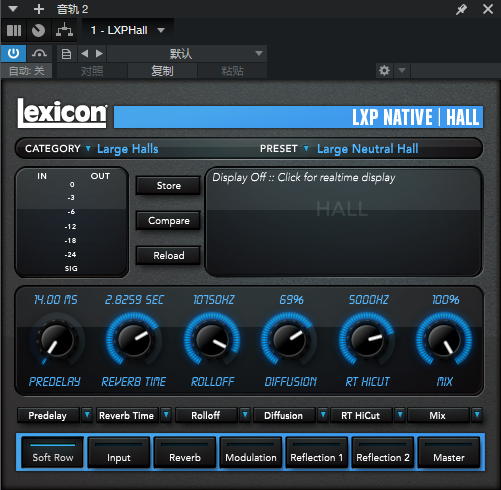The width and height of the screenshot is (501, 490).
Task: Switch to the Reflection 1 tab
Action: point(317,452)
